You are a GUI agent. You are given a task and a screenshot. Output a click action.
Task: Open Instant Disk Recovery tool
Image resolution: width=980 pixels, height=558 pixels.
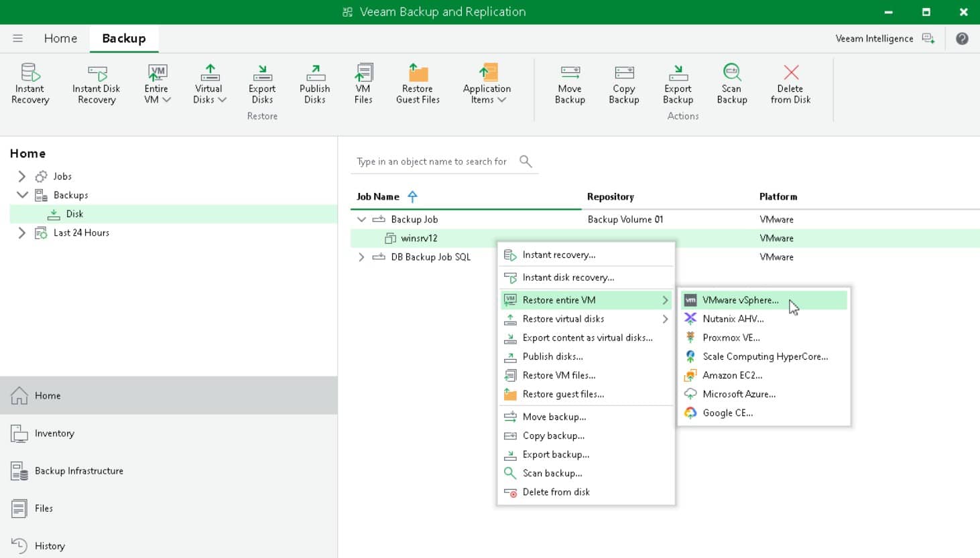[97, 84]
